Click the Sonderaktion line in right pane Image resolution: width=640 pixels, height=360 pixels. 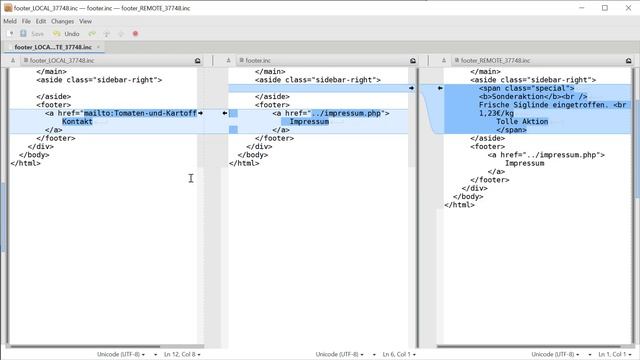pyautogui.click(x=533, y=96)
